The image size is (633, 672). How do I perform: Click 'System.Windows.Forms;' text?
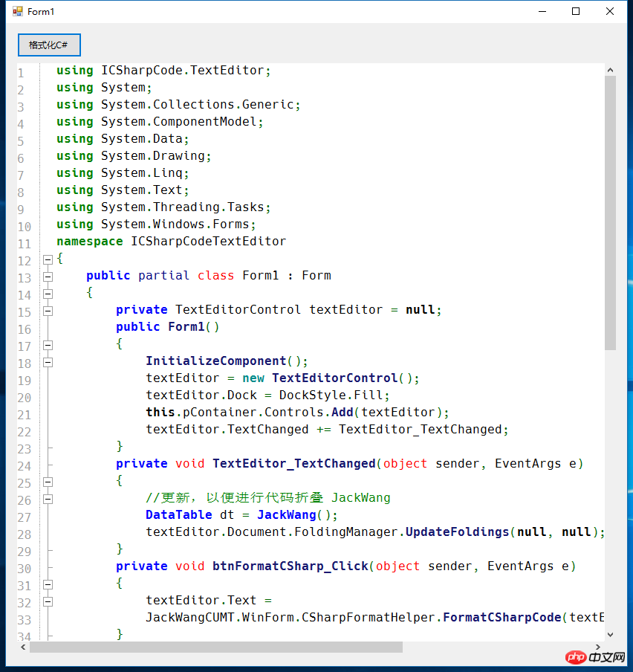click(x=178, y=224)
